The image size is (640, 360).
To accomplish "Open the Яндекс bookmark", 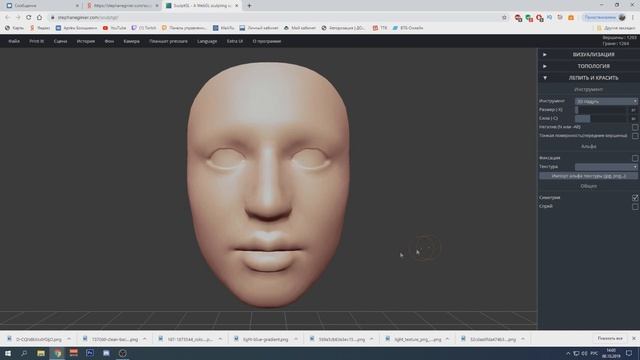I will click(x=40, y=28).
